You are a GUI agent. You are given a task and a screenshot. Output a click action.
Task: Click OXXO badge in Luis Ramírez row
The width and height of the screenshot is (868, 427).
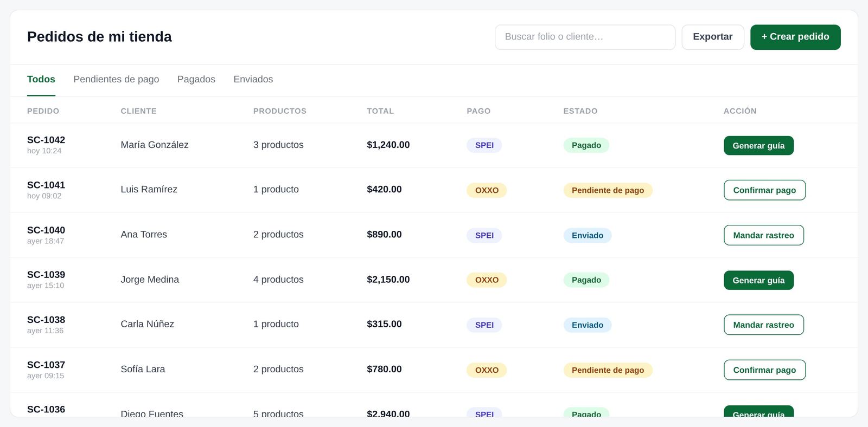[x=487, y=190]
